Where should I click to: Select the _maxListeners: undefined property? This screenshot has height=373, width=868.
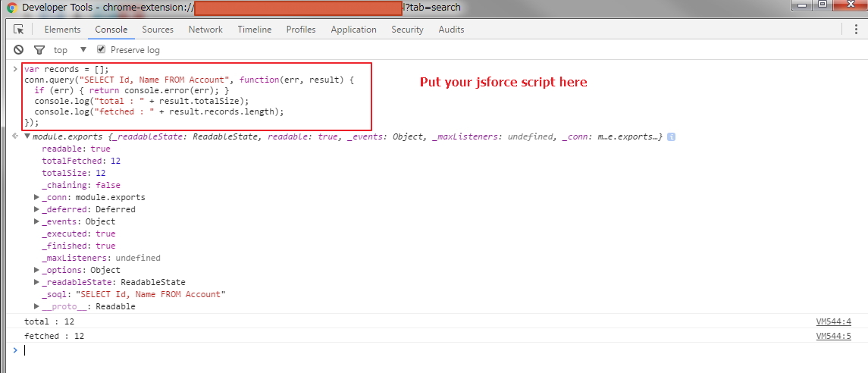click(102, 258)
